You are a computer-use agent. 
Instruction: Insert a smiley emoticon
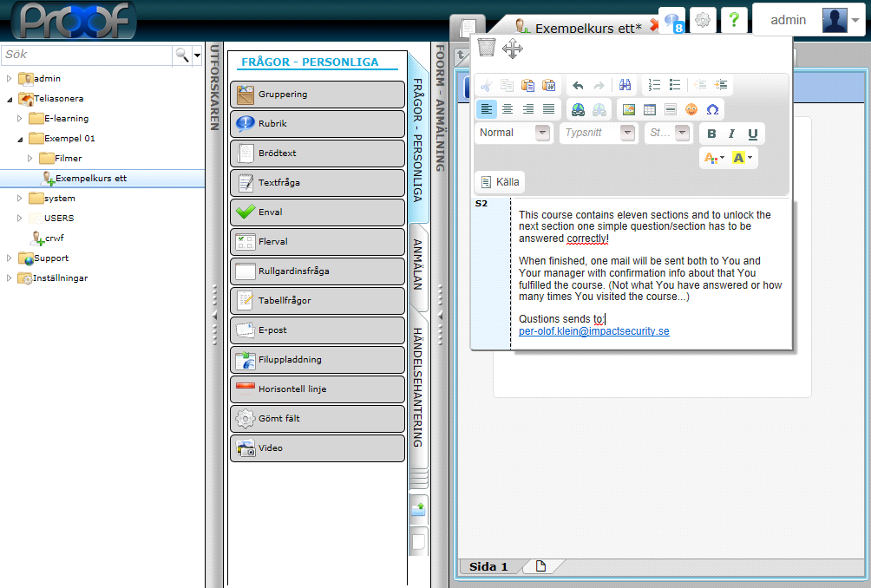[x=691, y=109]
